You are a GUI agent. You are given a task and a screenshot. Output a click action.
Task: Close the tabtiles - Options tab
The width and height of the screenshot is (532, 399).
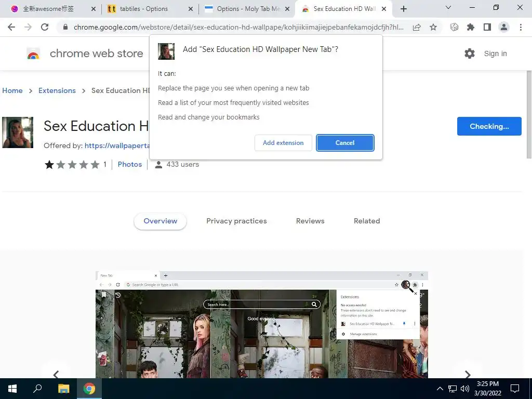(191, 9)
